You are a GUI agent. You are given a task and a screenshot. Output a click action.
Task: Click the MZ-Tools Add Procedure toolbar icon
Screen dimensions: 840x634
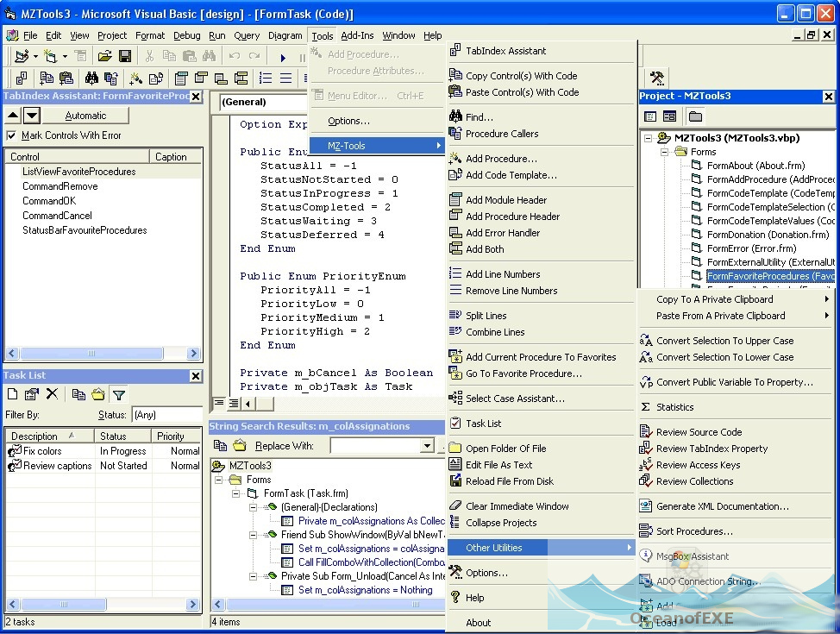pyautogui.click(x=136, y=78)
